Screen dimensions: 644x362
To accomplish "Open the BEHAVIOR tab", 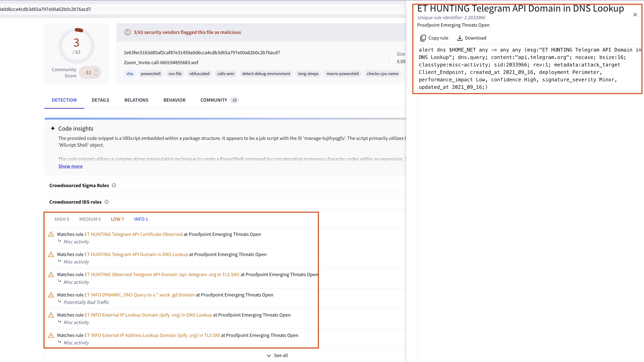I will pyautogui.click(x=174, y=100).
